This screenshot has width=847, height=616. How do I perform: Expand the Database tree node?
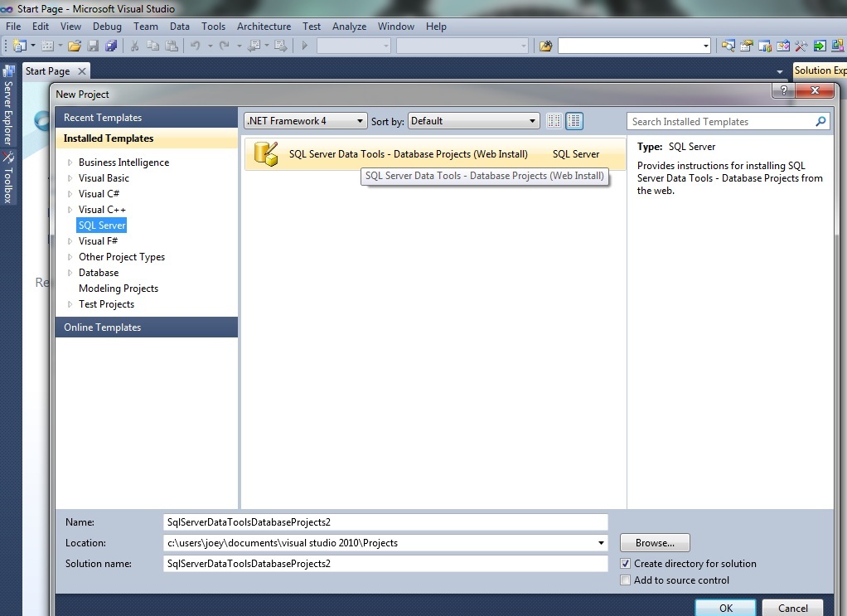(70, 273)
